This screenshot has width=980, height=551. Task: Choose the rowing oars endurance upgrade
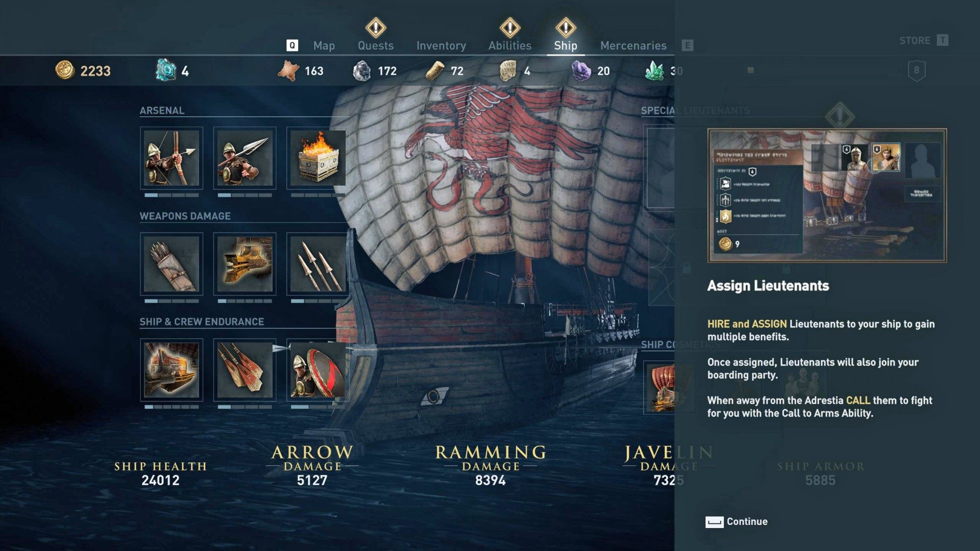point(244,370)
